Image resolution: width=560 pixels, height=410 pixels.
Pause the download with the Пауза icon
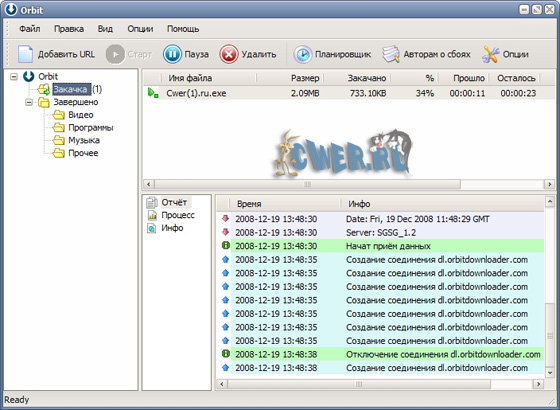tap(172, 54)
